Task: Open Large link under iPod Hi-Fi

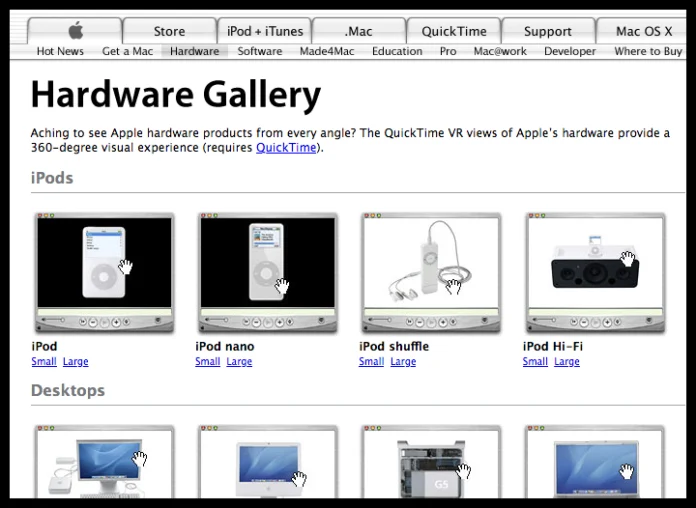Action: [567, 361]
